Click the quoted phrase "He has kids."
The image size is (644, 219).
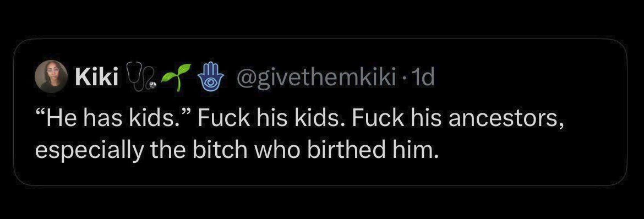point(113,118)
